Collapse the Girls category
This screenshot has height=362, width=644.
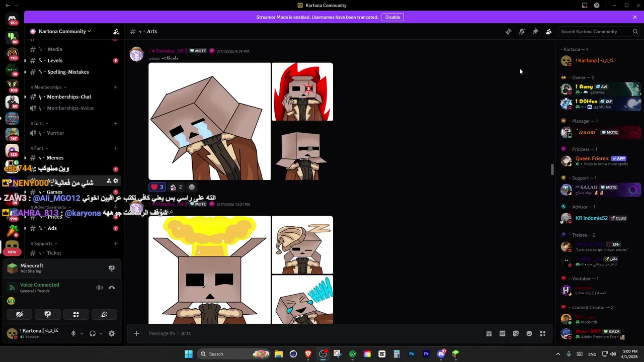click(x=39, y=123)
